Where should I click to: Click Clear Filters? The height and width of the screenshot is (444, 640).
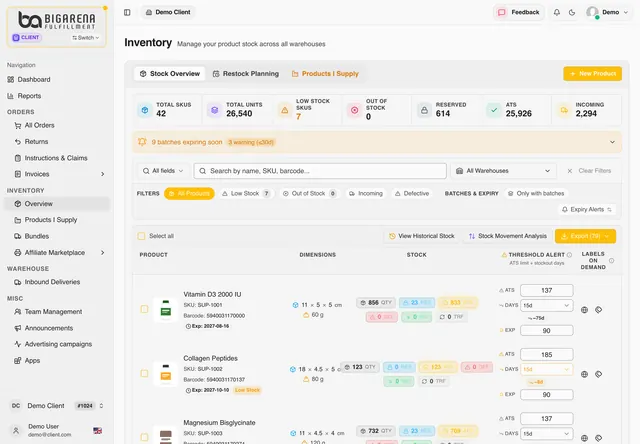point(589,171)
